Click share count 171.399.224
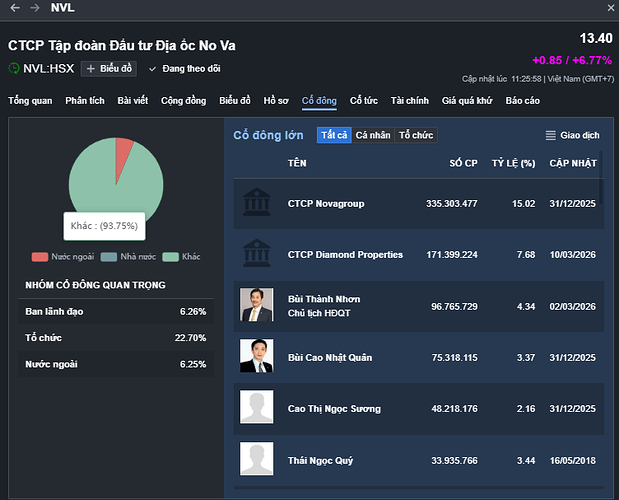The image size is (619, 500). (452, 255)
